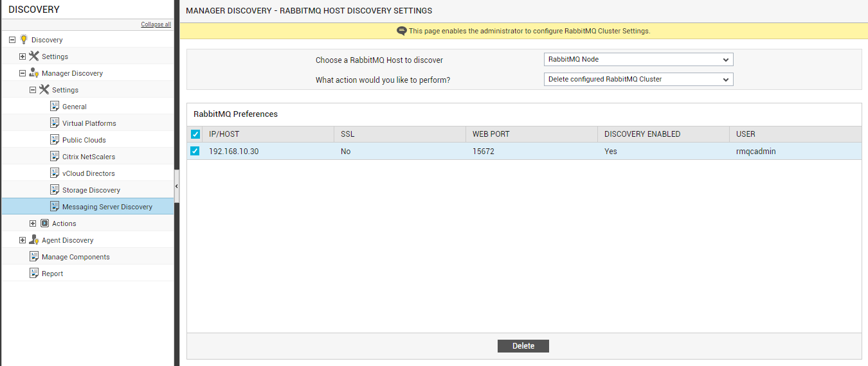Collapse the left sidebar with the splitter arrow

[177, 186]
